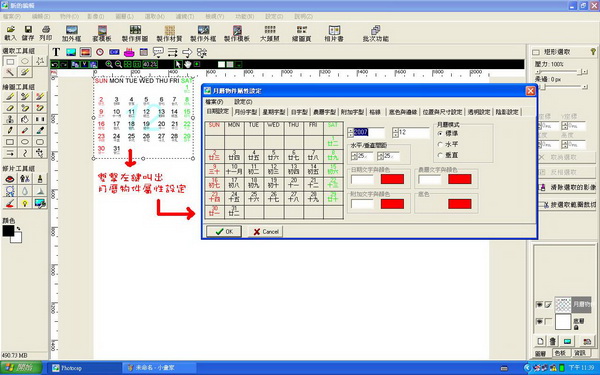Select the magic wand selection tool
This screenshot has height=375, width=600.
point(10,72)
